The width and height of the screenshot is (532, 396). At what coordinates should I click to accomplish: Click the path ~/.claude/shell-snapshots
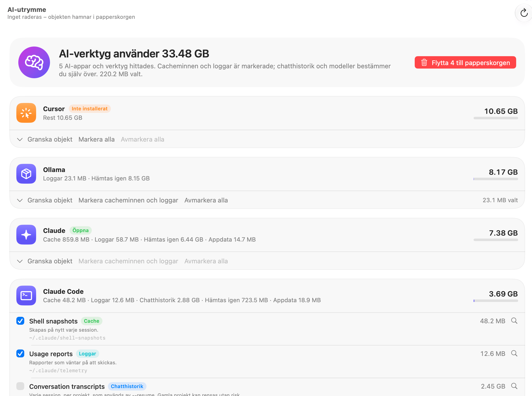tap(67, 338)
